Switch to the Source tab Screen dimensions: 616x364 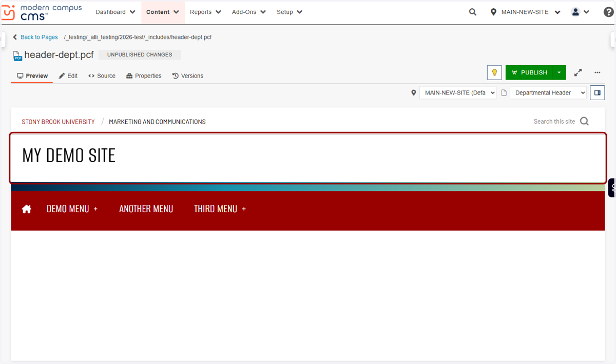tap(102, 76)
